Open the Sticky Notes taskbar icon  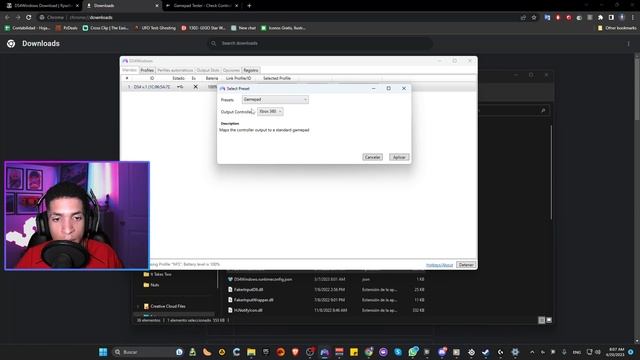pyautogui.click(x=354, y=352)
